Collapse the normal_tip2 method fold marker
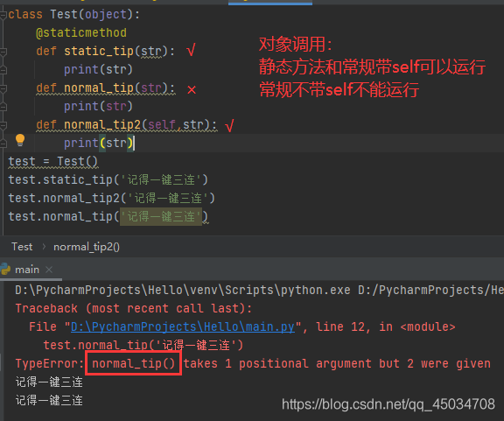The image size is (504, 421). pyautogui.click(x=3, y=125)
